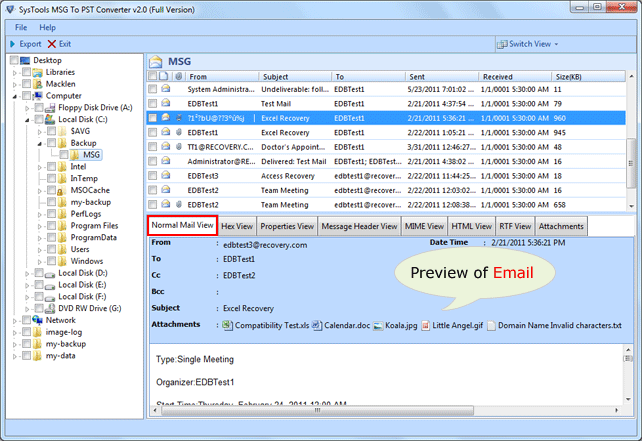Image resolution: width=642 pixels, height=441 pixels.
Task: Check the select-all checkbox in list header
Action: 152,76
